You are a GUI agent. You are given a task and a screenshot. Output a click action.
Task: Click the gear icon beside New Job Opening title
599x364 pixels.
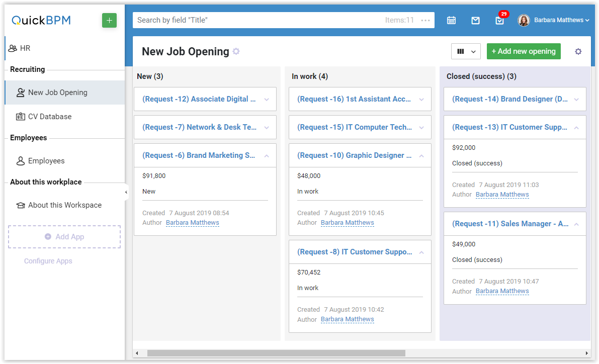[x=236, y=51]
